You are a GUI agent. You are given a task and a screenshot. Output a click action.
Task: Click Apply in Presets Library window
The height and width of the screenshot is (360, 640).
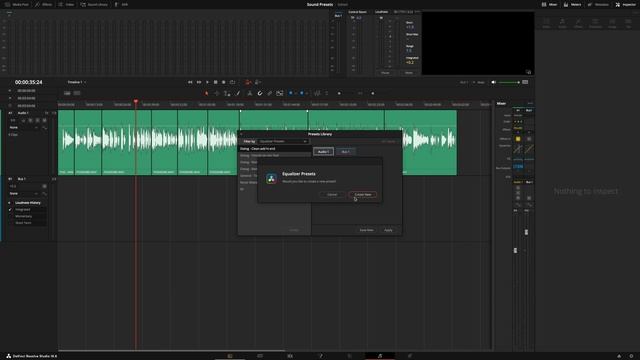(388, 230)
